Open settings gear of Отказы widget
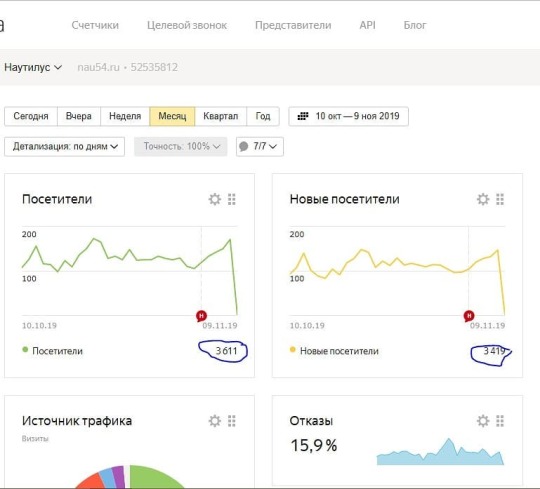Viewport: 540px width, 489px height. point(483,421)
